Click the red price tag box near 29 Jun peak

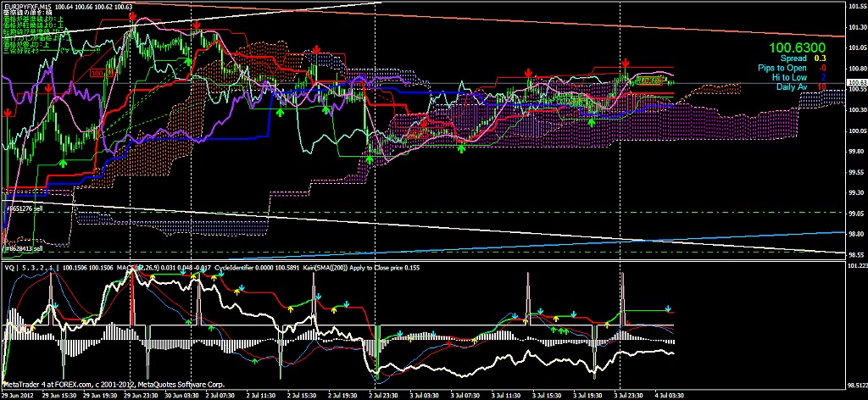pos(99,74)
